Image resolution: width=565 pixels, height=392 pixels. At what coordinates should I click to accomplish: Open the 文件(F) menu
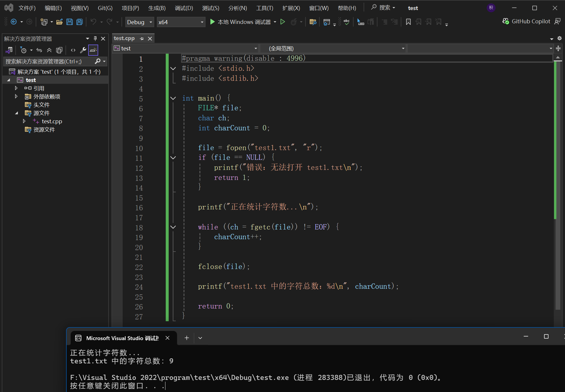coord(27,8)
